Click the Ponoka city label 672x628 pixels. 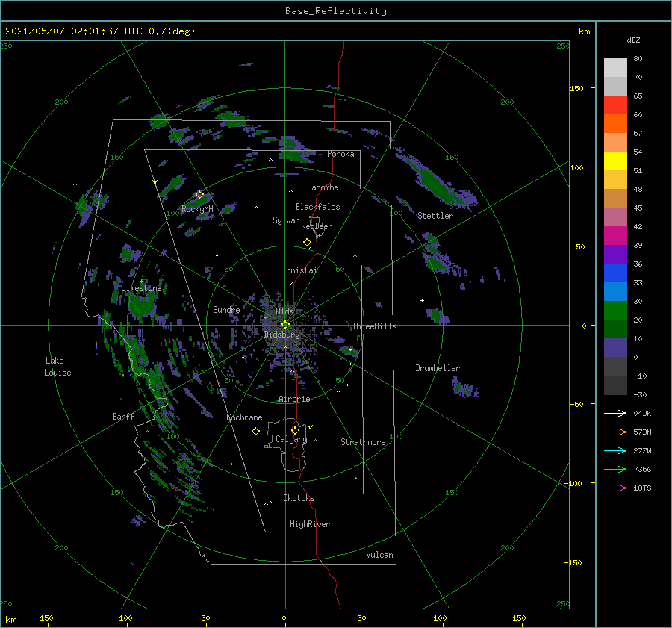point(340,154)
